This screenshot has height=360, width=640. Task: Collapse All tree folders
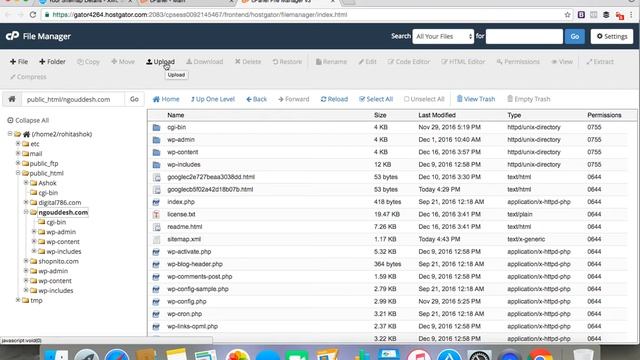28,120
